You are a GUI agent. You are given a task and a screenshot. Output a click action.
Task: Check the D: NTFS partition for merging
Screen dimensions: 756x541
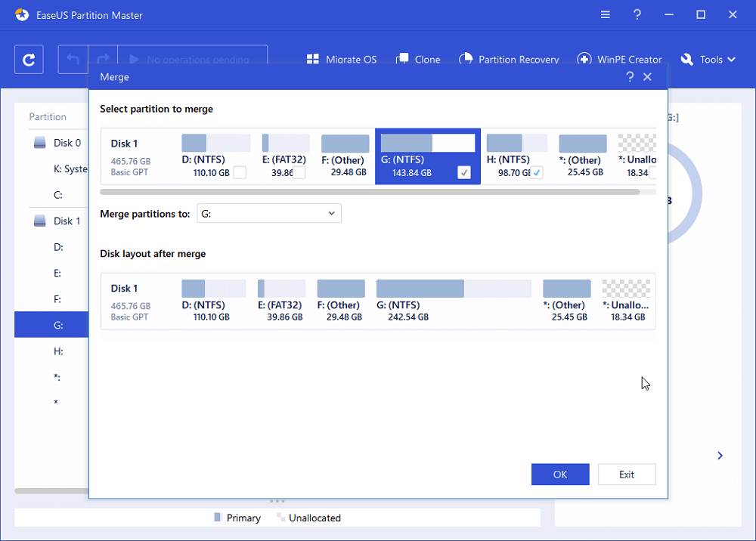239,172
